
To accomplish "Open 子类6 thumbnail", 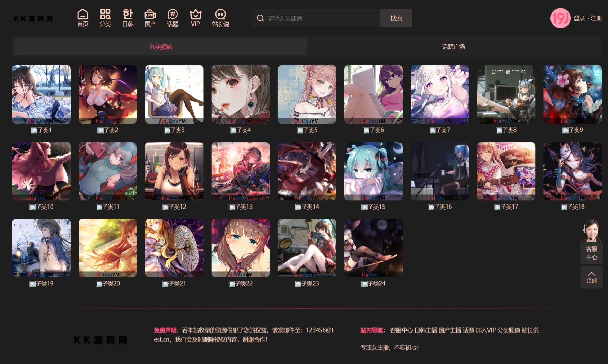I will (x=373, y=94).
